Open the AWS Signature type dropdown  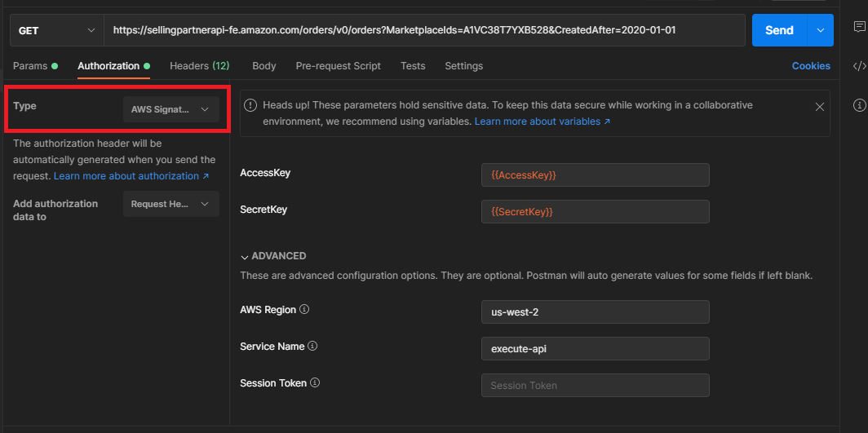point(170,109)
